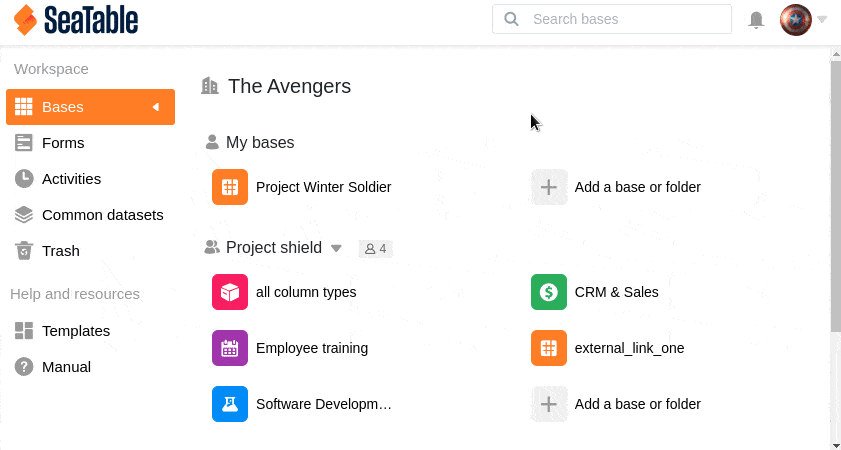
Task: Open the user avatar account menu
Action: (x=796, y=20)
